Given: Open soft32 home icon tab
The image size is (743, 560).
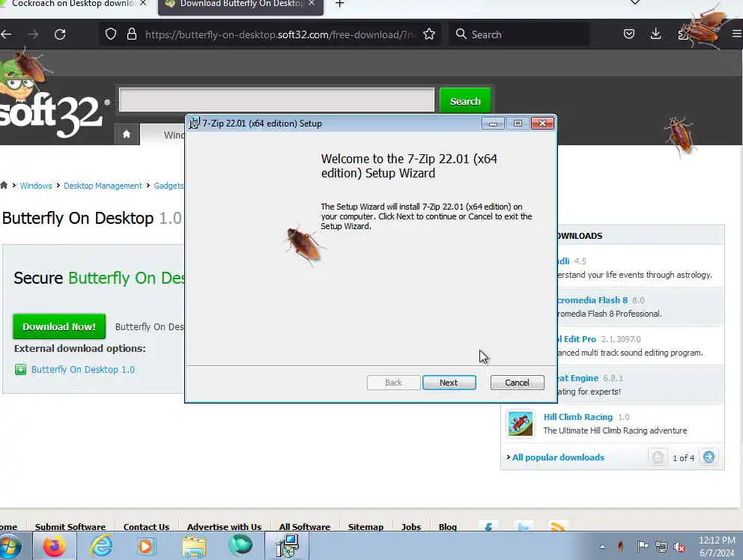Looking at the screenshot, I should pos(127,134).
